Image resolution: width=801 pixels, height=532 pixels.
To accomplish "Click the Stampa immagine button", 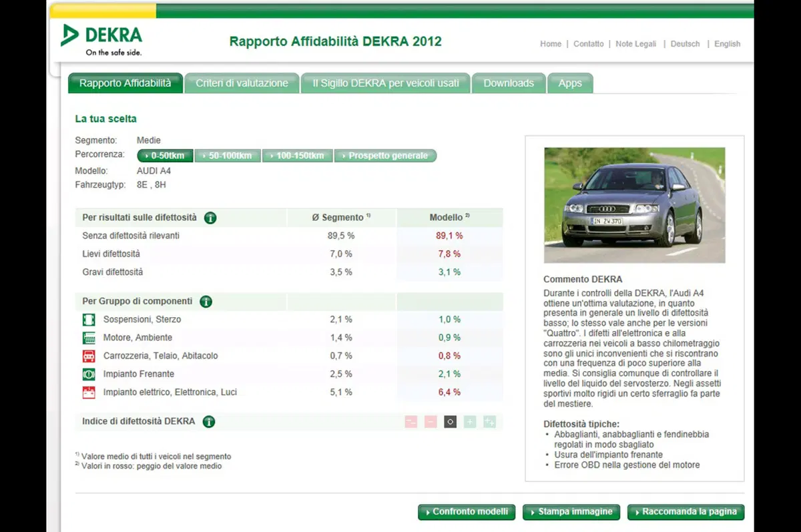I will pos(572,512).
